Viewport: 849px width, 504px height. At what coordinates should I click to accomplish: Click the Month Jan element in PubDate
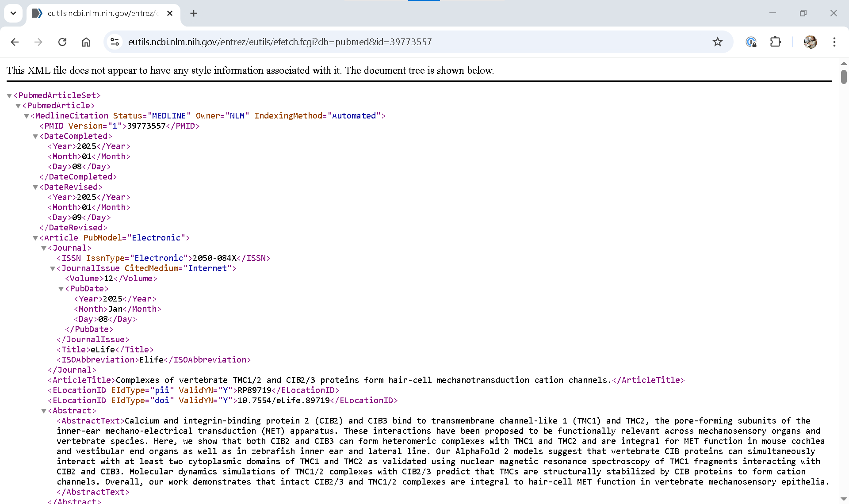pyautogui.click(x=117, y=309)
